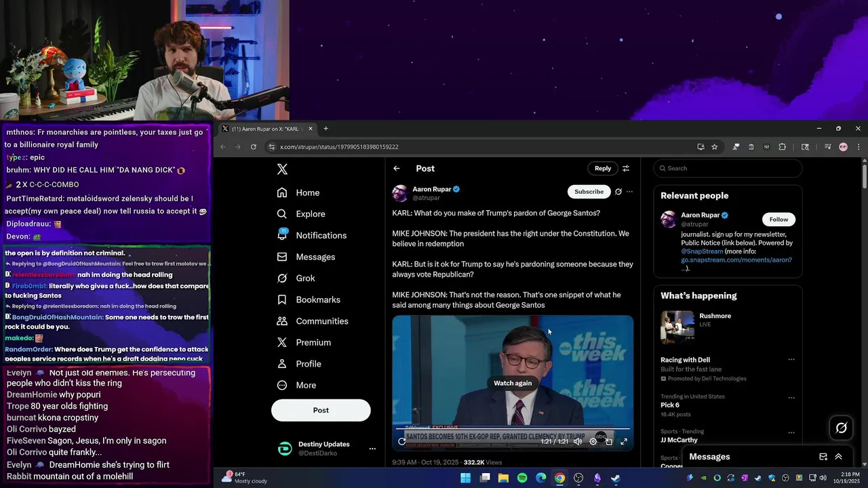Bookmark this page with star icon
The height and width of the screenshot is (488, 868).
pyautogui.click(x=714, y=147)
